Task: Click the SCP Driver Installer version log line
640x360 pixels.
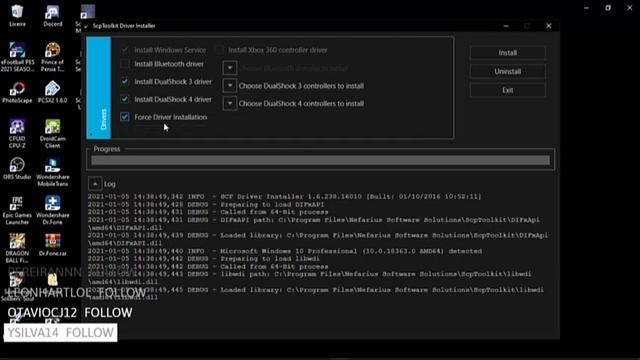Action: pos(284,197)
